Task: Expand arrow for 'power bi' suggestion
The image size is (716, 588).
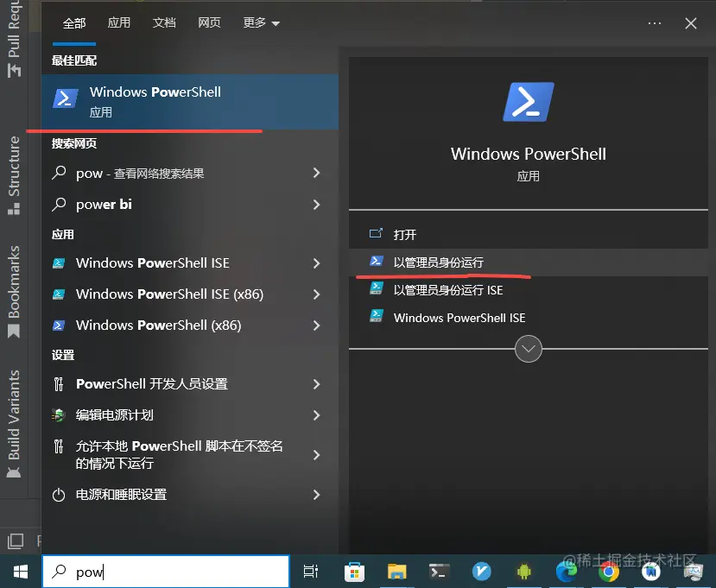Action: pyautogui.click(x=316, y=205)
